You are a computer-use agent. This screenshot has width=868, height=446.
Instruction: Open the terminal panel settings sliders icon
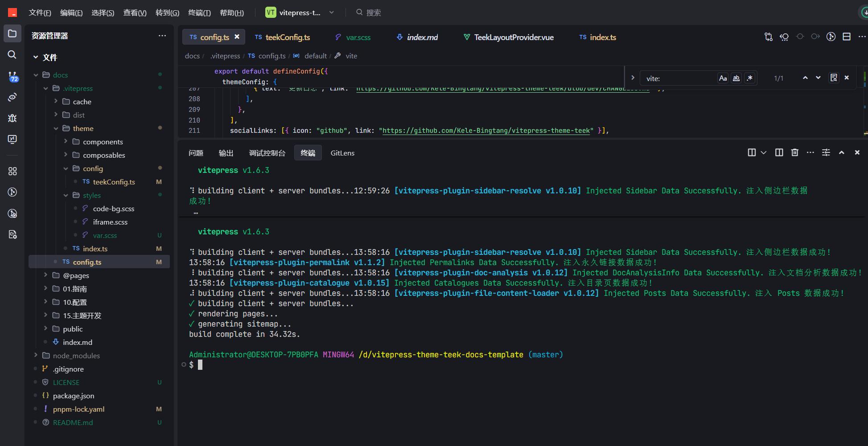pos(826,152)
